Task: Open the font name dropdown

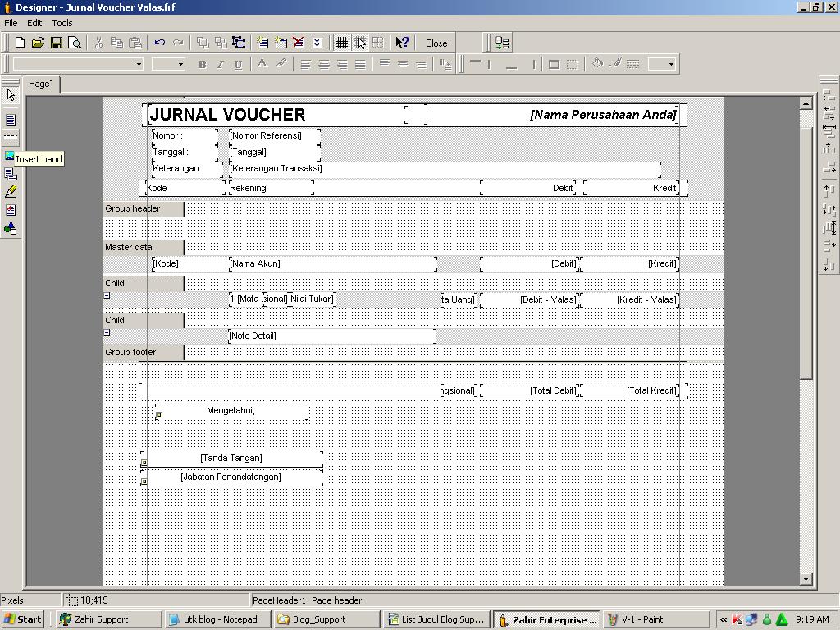Action: pos(138,64)
